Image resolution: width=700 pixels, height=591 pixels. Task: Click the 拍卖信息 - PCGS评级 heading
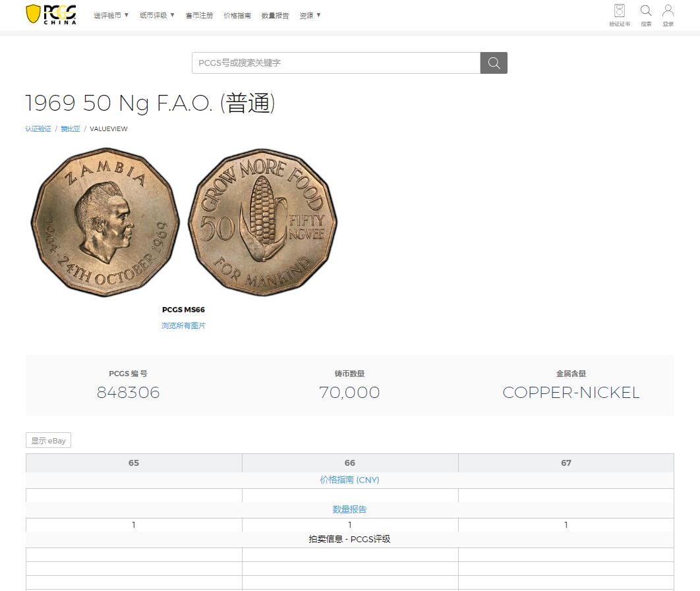pyautogui.click(x=349, y=539)
